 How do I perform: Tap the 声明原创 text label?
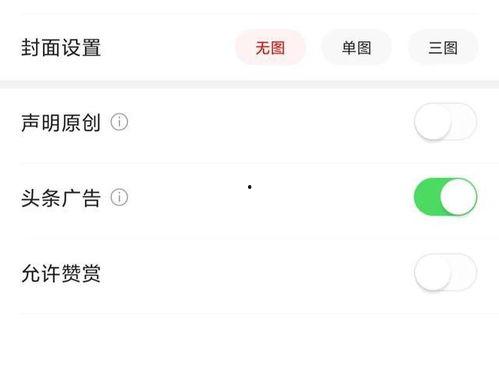[x=61, y=122]
